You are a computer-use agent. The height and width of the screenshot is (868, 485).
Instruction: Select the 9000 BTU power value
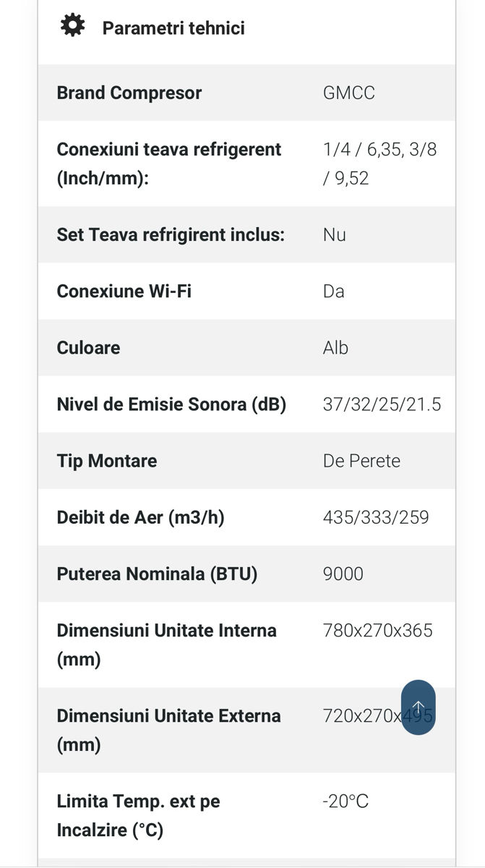tap(343, 574)
